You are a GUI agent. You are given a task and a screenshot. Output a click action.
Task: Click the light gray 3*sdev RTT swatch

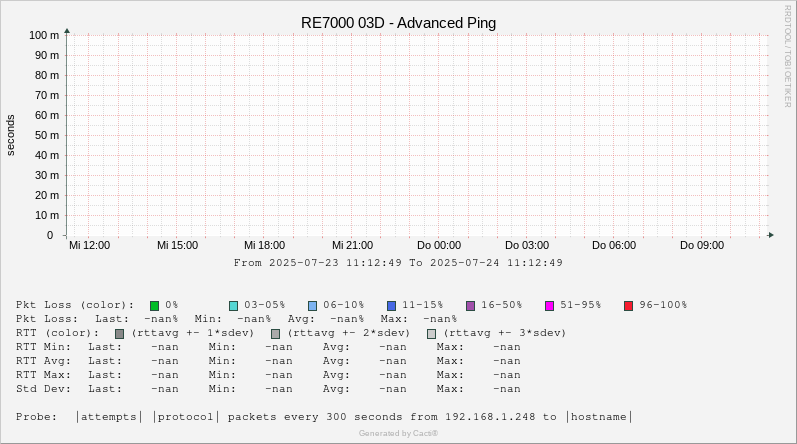431,333
